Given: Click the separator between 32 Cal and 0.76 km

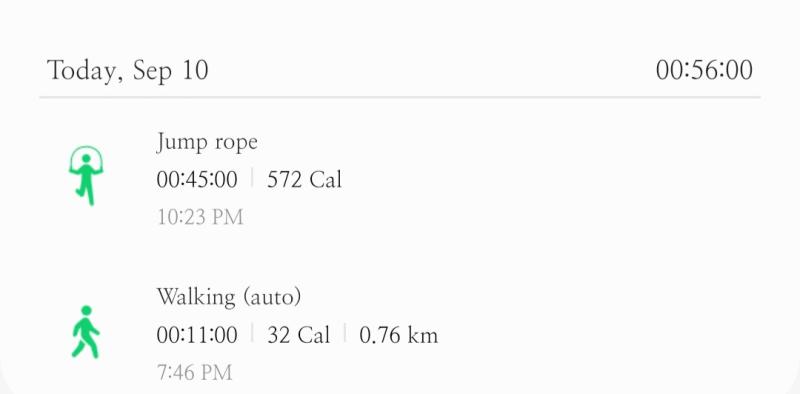Looking at the screenshot, I should point(345,334).
